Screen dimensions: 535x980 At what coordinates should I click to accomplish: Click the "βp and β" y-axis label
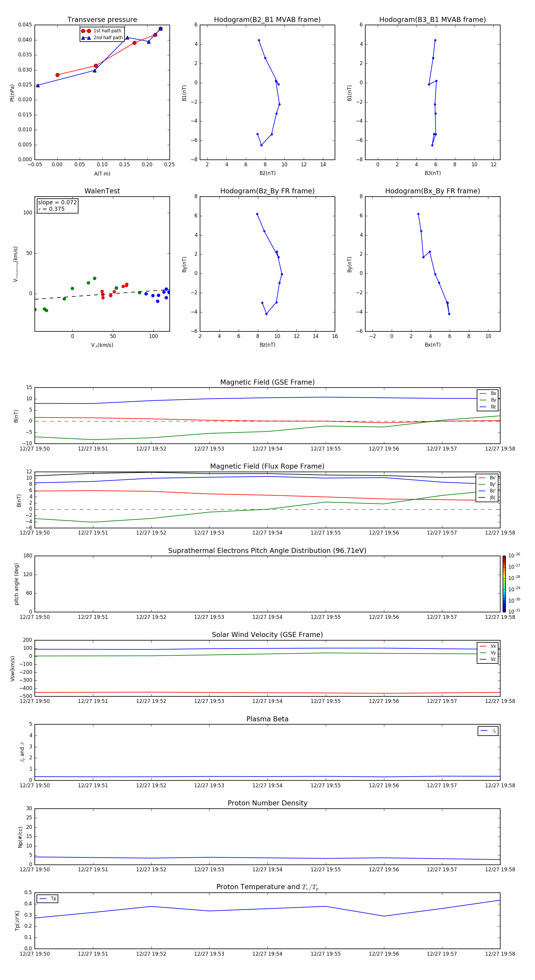(22, 752)
